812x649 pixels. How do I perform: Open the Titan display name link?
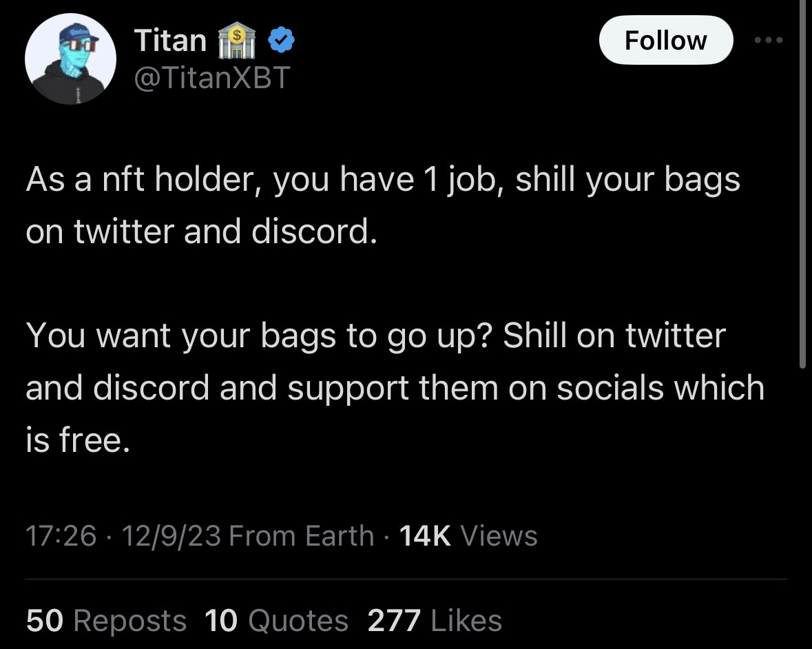pyautogui.click(x=170, y=41)
